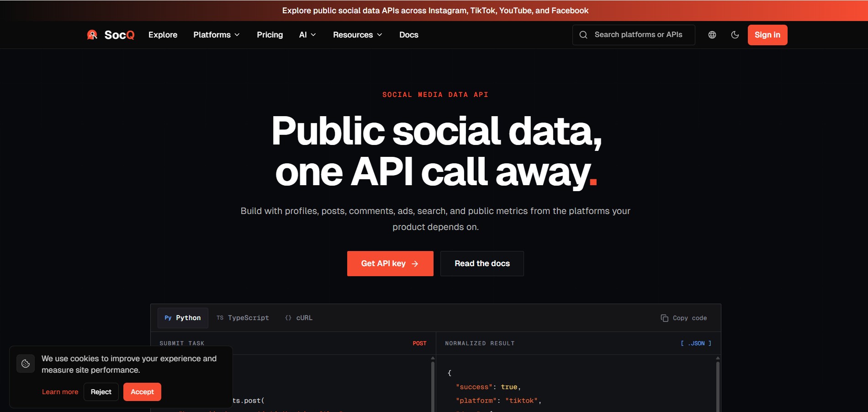Click arrow icon on Get API key

tap(415, 264)
